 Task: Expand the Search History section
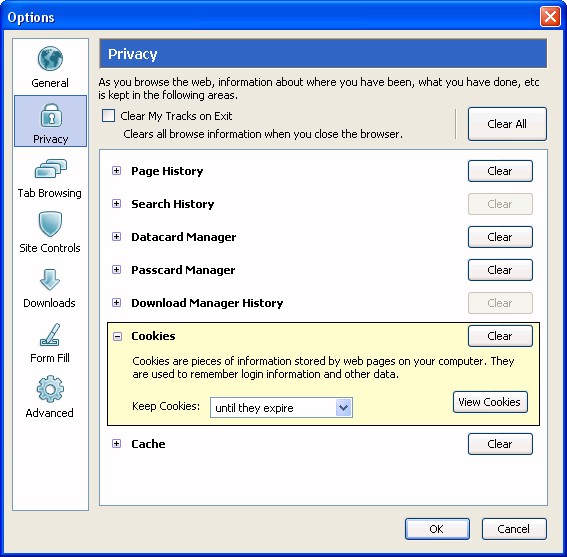pyautogui.click(x=116, y=204)
